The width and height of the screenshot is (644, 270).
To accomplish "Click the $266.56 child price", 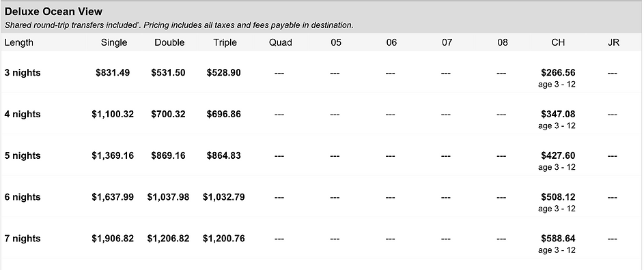I will (x=558, y=73).
